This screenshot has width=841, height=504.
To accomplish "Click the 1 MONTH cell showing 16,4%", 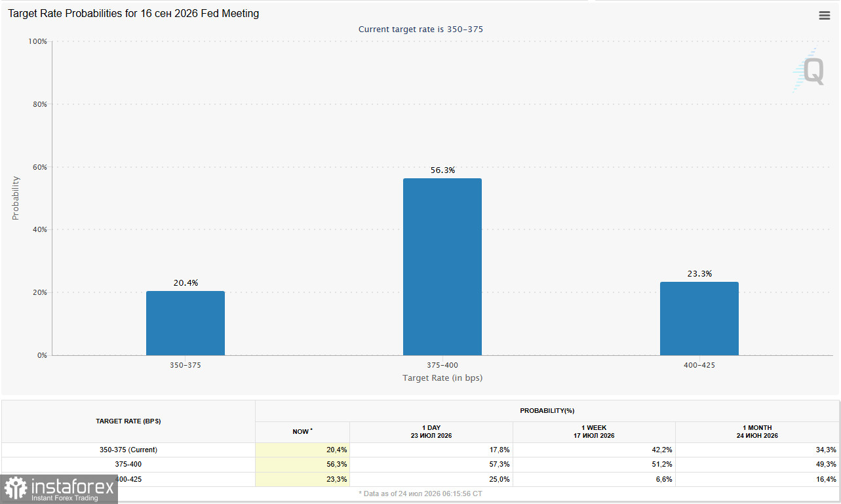I will pos(757,479).
